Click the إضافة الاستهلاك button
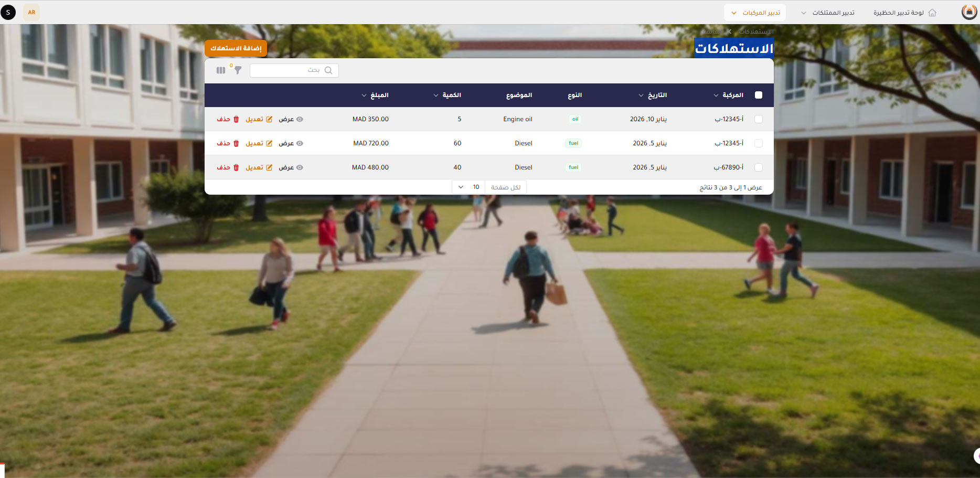The width and height of the screenshot is (980, 478). [236, 48]
